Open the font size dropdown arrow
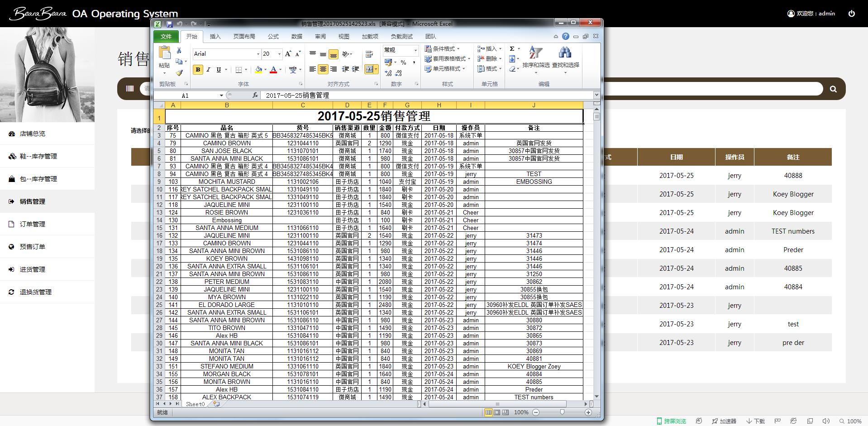 click(x=279, y=54)
